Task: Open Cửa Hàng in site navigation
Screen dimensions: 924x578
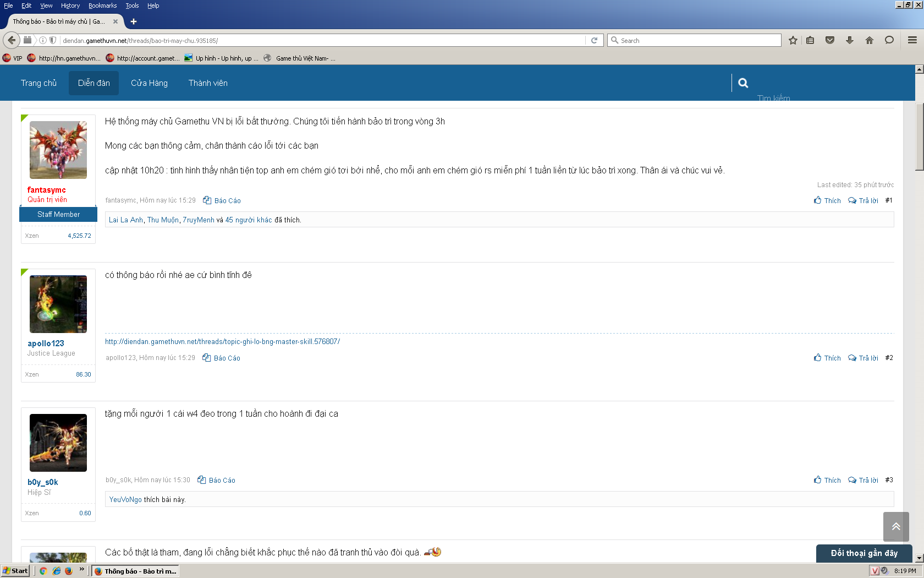Action: [x=149, y=83]
